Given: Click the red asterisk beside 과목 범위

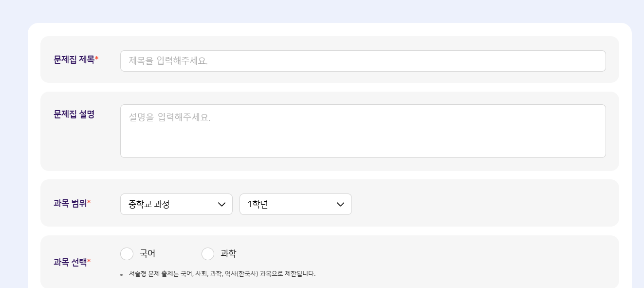Looking at the screenshot, I should pos(89,203).
